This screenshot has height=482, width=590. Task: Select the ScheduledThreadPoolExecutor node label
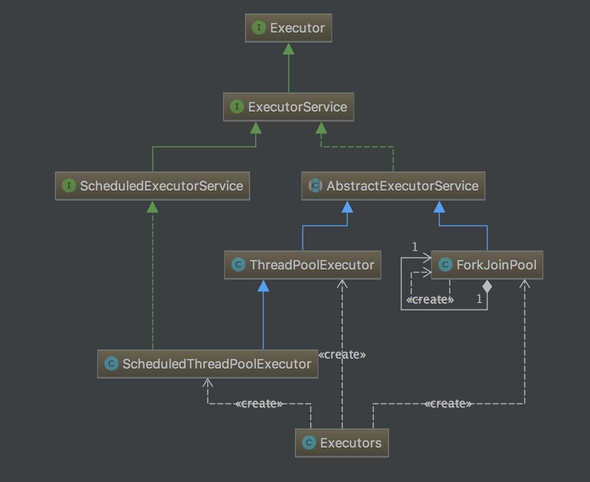(x=217, y=364)
